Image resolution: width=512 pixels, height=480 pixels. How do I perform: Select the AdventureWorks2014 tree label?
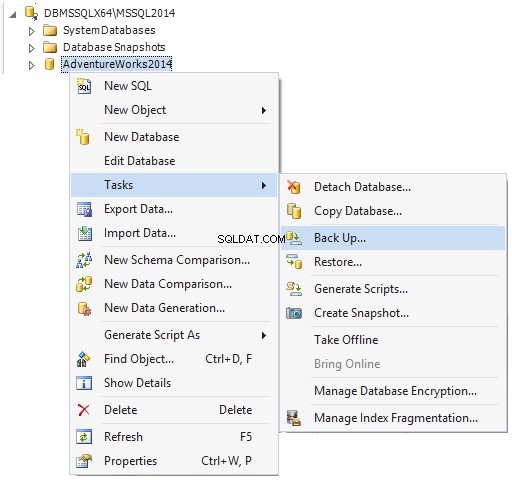coord(117,64)
